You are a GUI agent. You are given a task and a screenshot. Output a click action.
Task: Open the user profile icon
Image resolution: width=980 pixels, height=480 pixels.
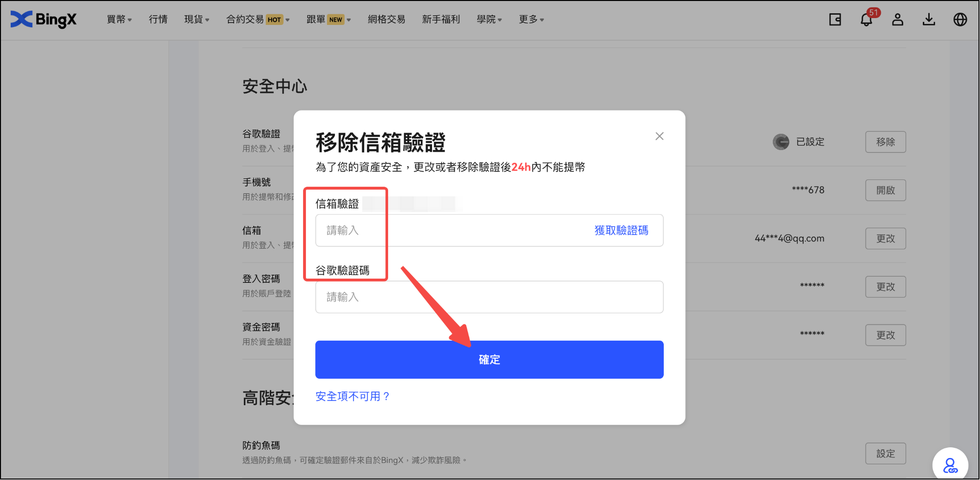897,20
